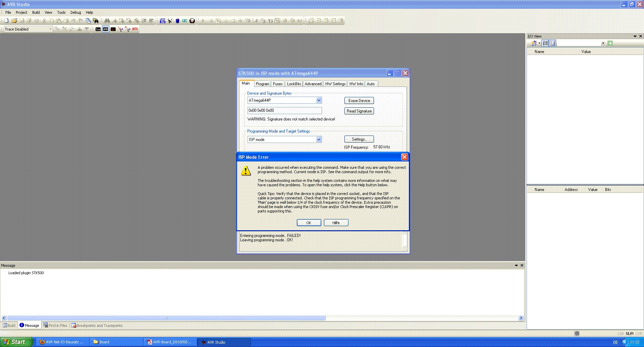Viewport: 644px width, 347px height.
Task: Click the yellow warning triangle icon
Action: click(x=246, y=171)
